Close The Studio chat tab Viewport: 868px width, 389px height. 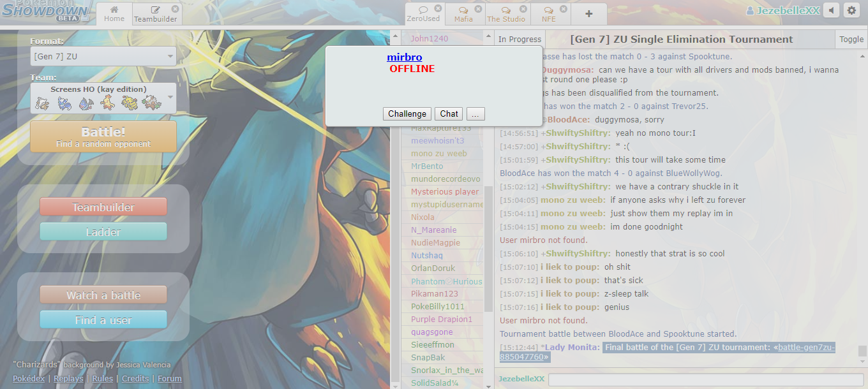coord(523,9)
